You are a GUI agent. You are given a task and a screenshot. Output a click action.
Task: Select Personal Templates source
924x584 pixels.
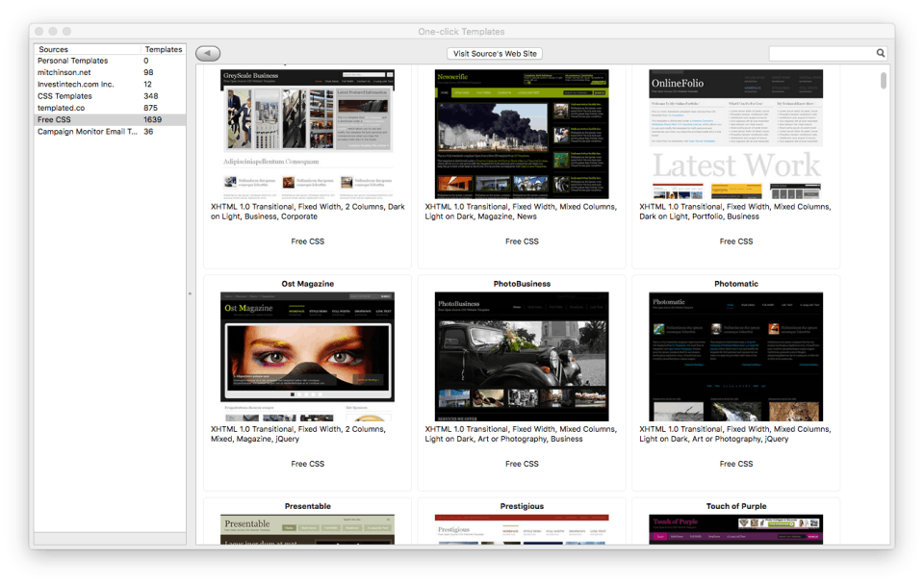[110, 61]
